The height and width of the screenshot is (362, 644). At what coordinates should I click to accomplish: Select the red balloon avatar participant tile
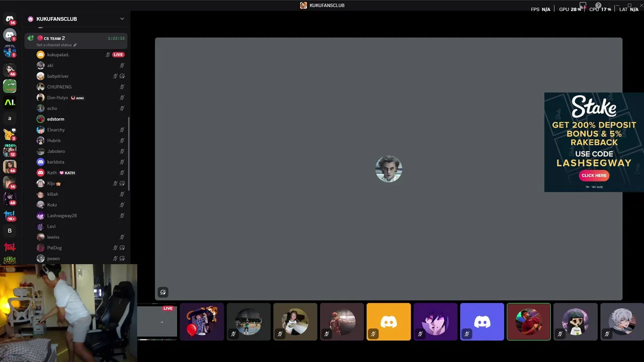pos(202,322)
